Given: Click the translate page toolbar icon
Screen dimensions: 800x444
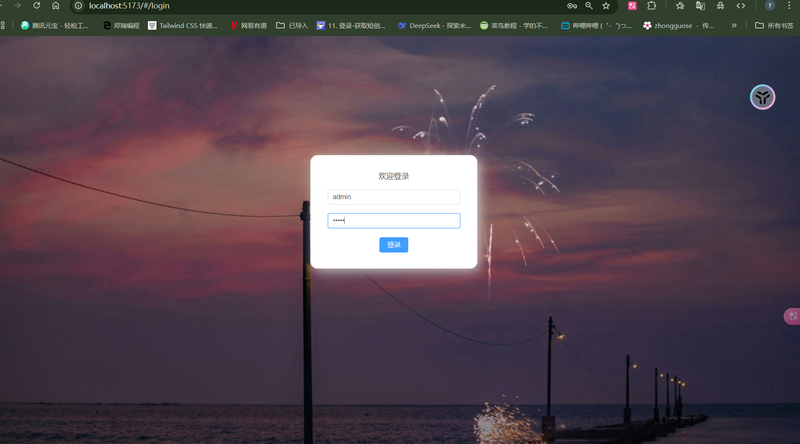Looking at the screenshot, I should pos(700,6).
